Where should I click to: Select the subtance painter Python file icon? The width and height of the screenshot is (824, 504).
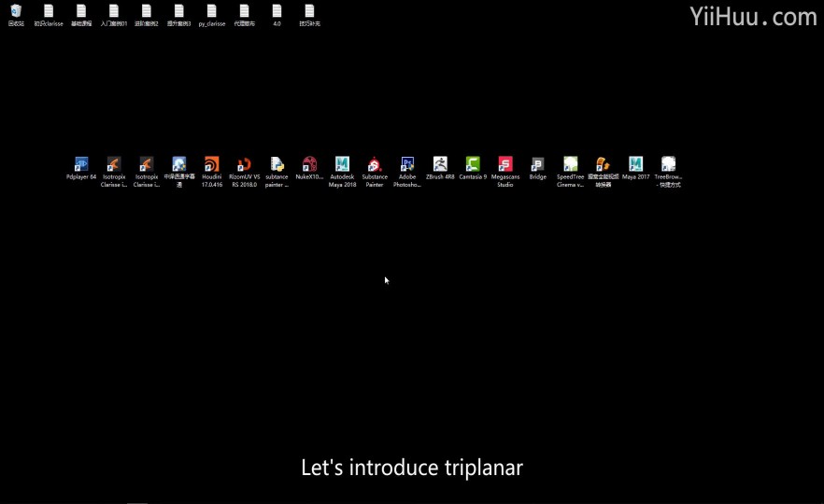pos(277,172)
